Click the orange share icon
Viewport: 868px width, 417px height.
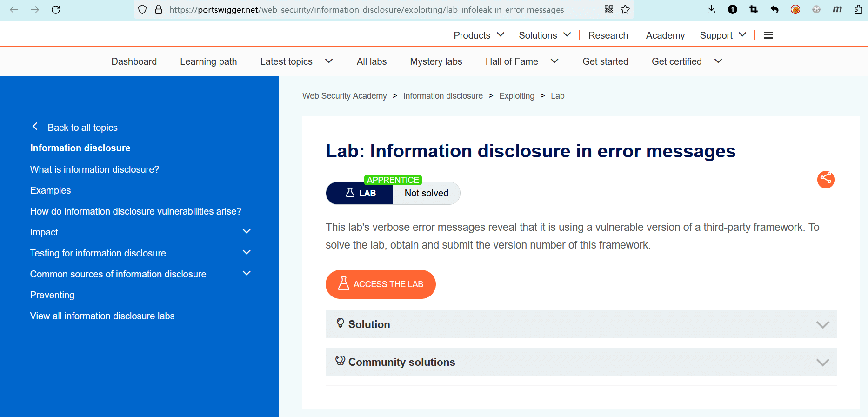tap(826, 179)
